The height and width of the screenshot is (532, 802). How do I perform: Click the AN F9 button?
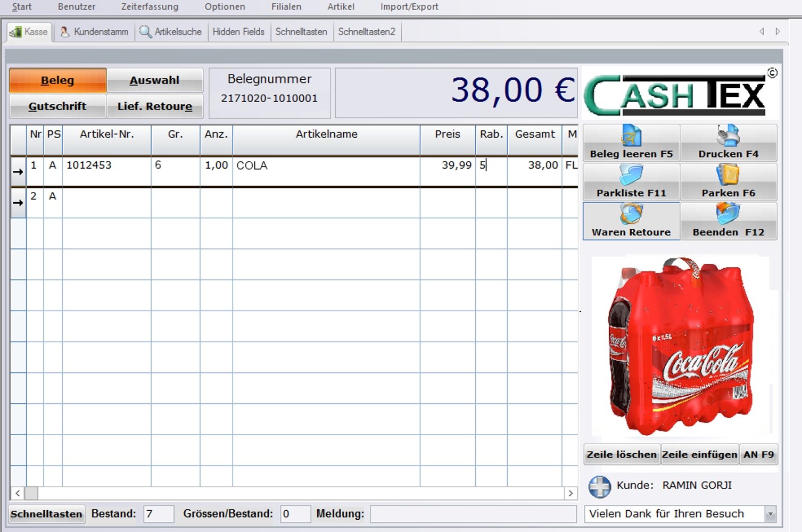pyautogui.click(x=758, y=454)
